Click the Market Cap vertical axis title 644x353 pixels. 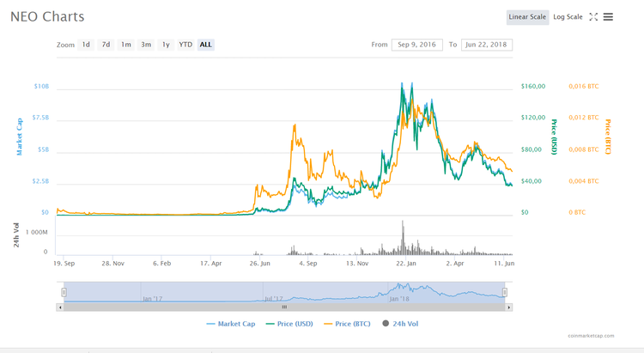pos(19,137)
